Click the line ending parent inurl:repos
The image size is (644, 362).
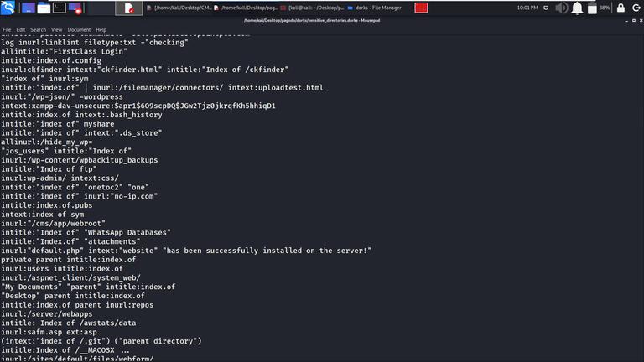77,304
